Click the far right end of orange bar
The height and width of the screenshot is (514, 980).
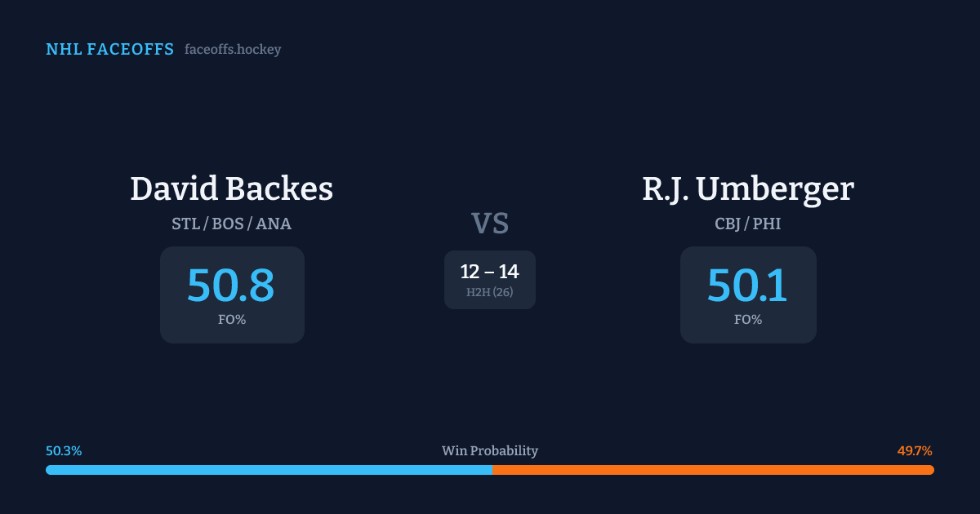[x=931, y=470]
